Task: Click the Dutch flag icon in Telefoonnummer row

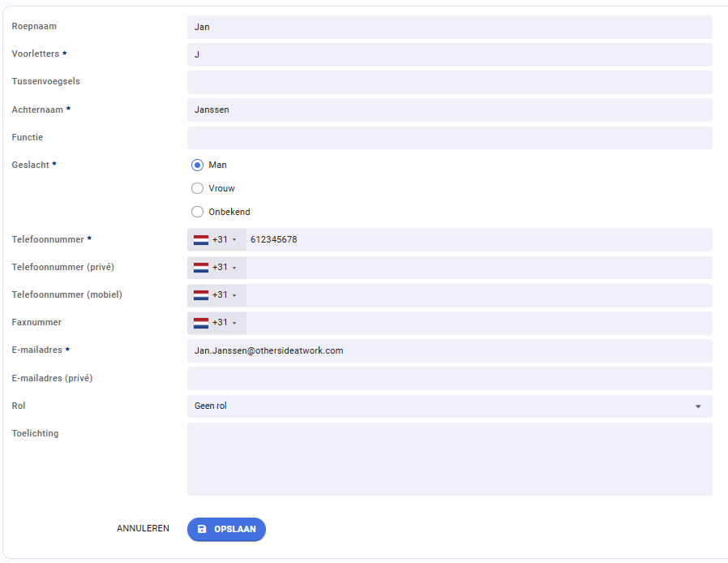Action: [x=201, y=239]
